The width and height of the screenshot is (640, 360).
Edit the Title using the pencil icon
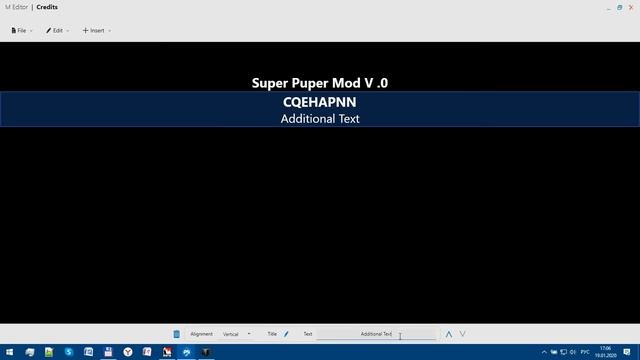coord(286,334)
